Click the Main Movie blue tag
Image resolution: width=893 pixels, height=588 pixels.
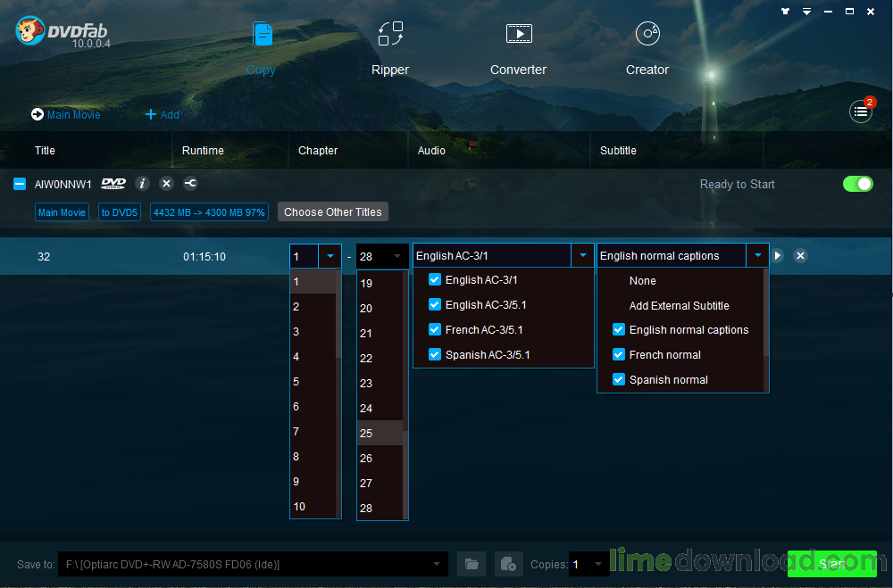pyautogui.click(x=62, y=212)
